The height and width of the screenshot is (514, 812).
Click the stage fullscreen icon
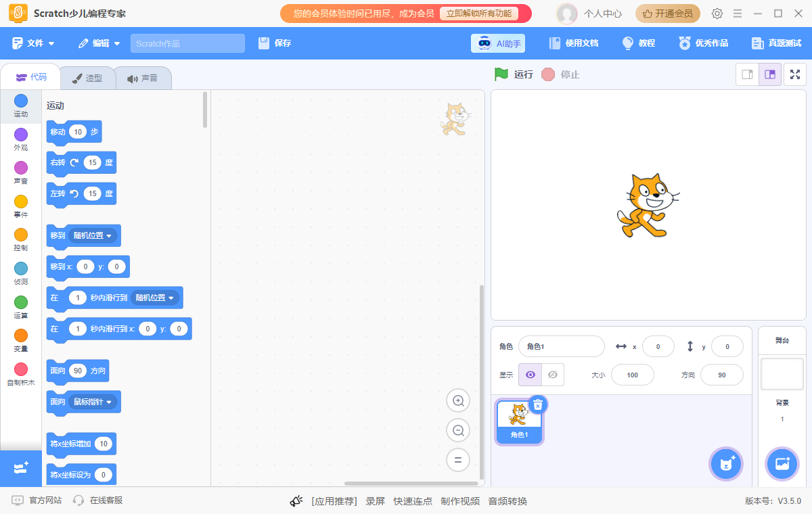[x=795, y=74]
